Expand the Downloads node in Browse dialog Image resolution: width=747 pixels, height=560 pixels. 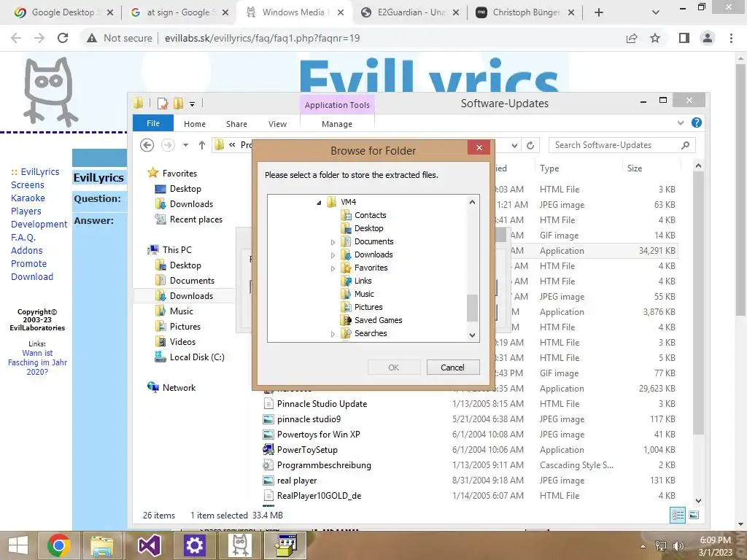333,255
